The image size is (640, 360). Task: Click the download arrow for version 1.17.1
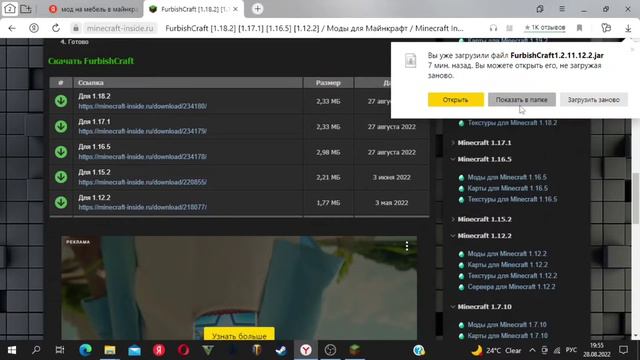pyautogui.click(x=61, y=127)
